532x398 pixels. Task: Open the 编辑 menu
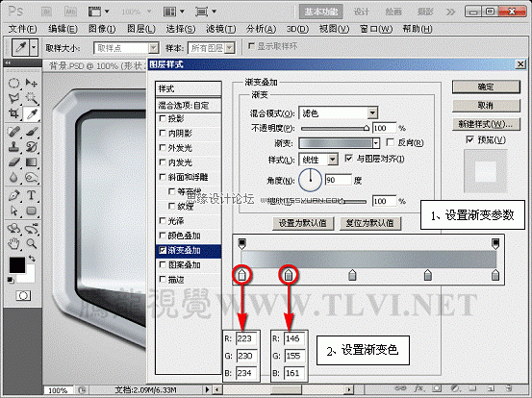[x=63, y=29]
